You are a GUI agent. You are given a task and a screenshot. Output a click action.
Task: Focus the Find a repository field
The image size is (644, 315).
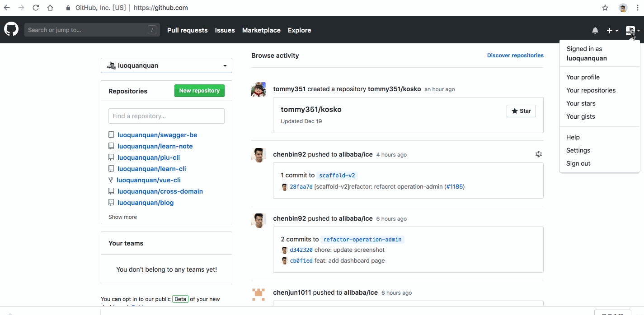pos(166,116)
